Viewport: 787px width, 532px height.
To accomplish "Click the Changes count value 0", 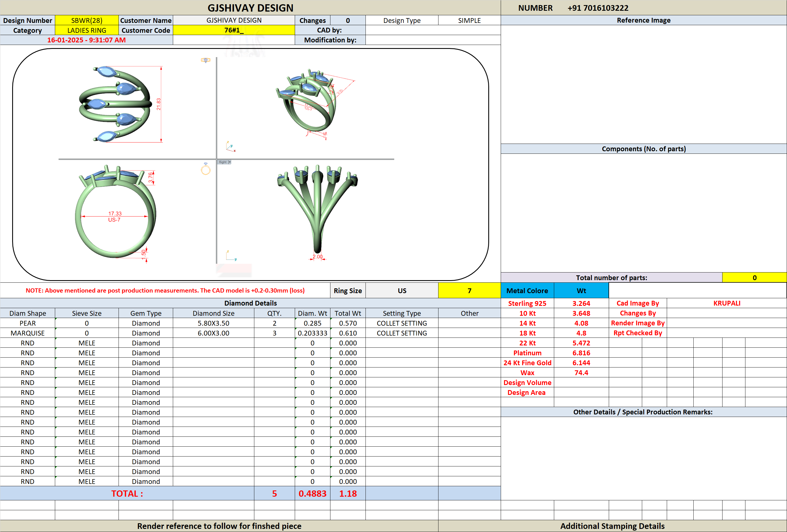I will tap(348, 20).
